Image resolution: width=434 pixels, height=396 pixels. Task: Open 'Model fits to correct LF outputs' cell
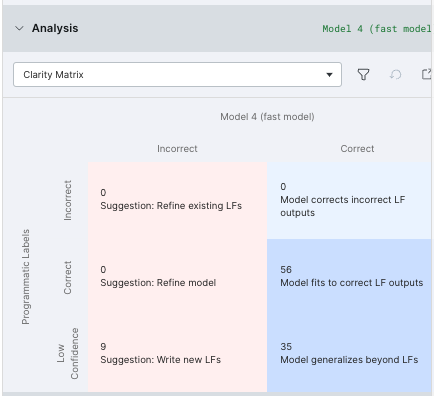coord(349,277)
